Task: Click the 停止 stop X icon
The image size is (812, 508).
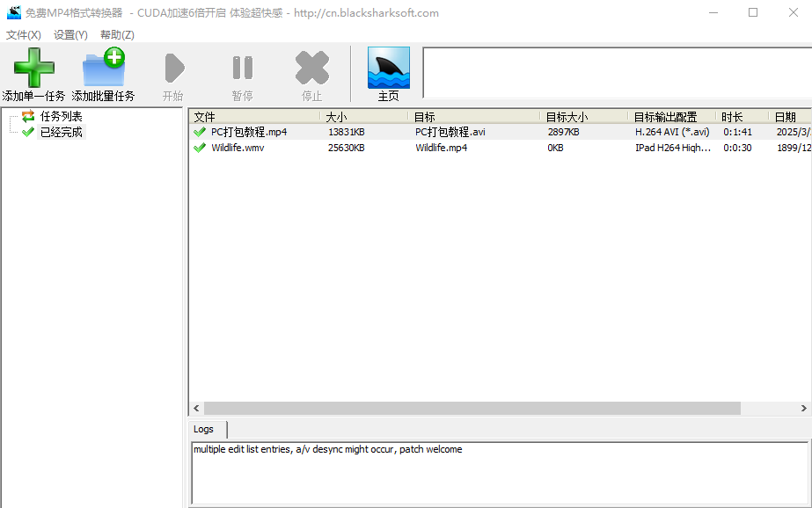Action: pos(311,68)
